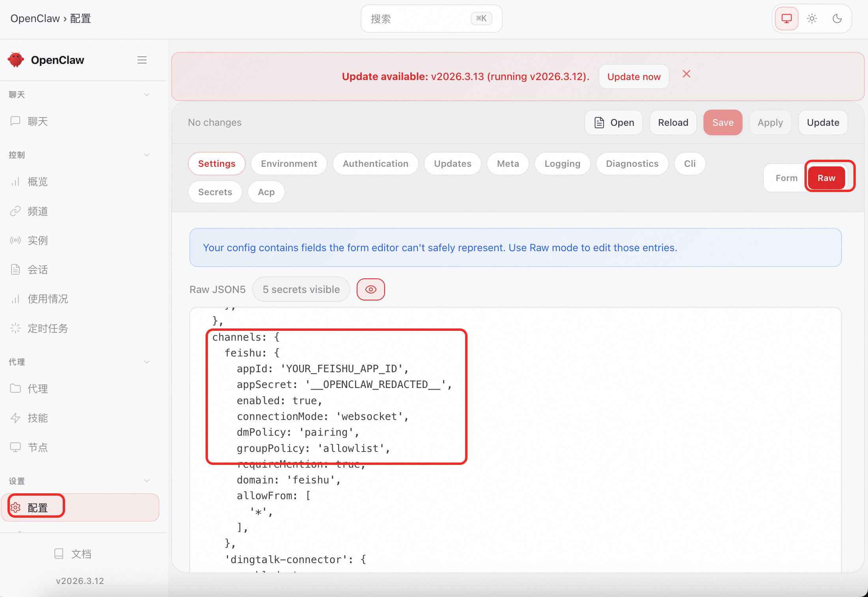The width and height of the screenshot is (868, 597).
Task: Click the connectionMode 'websocket' line
Action: [x=323, y=416]
